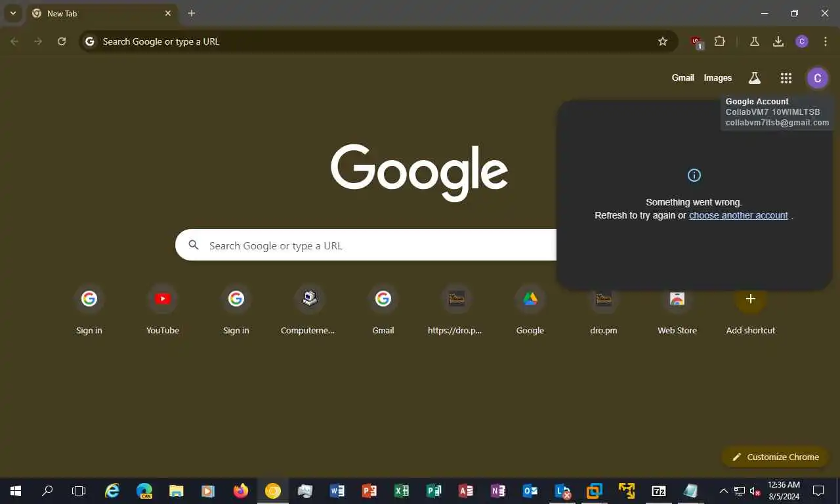
Task: Open the Images link on the page
Action: coord(717,77)
